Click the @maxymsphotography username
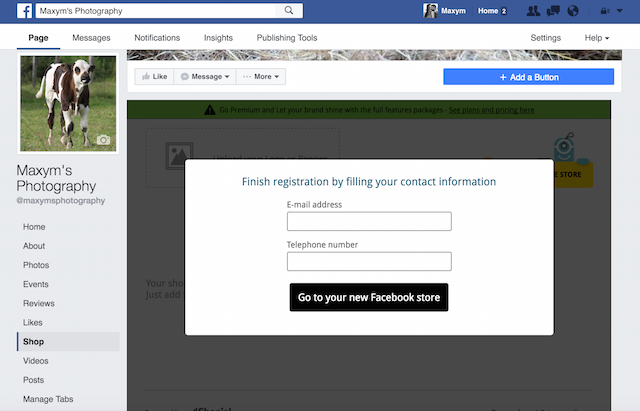 click(x=61, y=201)
